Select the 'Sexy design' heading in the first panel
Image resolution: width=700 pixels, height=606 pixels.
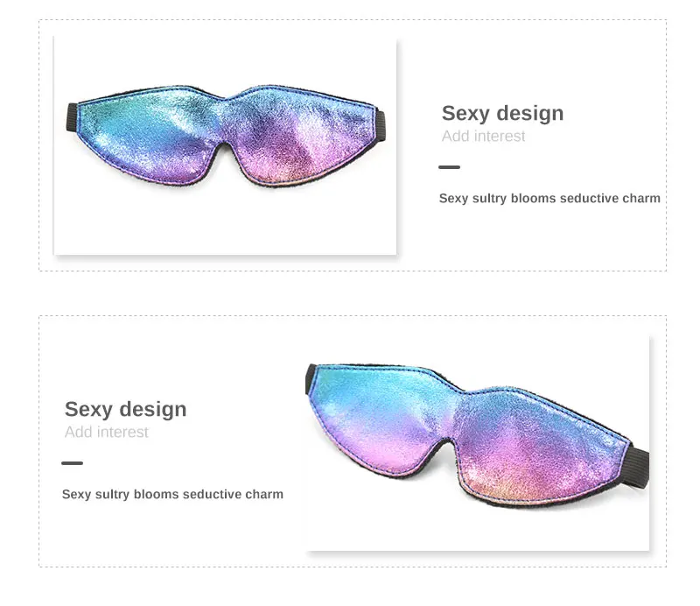[502, 113]
